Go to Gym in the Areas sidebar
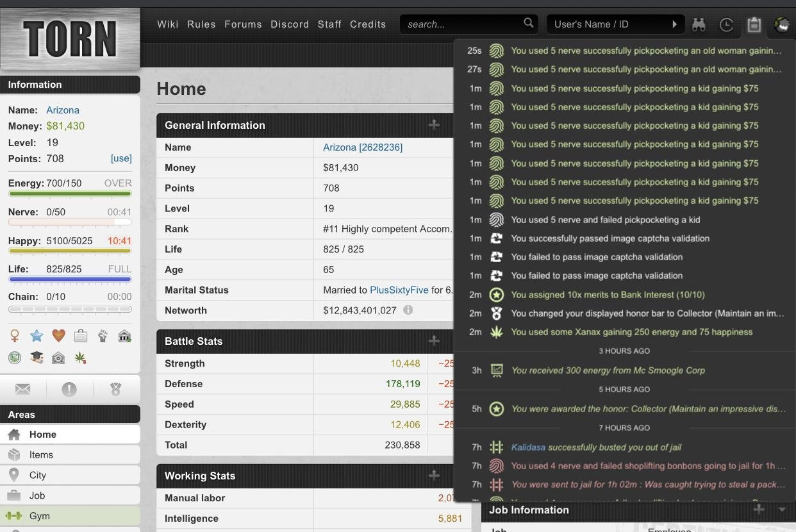 coord(39,516)
